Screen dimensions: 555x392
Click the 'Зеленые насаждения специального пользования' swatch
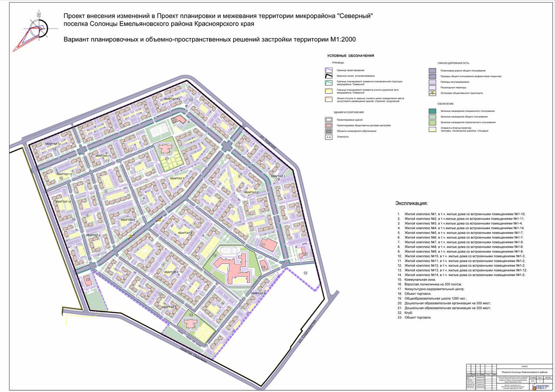pyautogui.click(x=432, y=111)
